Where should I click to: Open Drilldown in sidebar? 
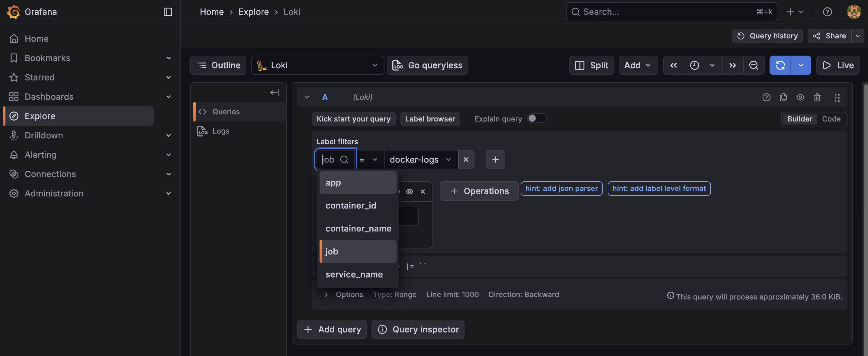tap(43, 135)
